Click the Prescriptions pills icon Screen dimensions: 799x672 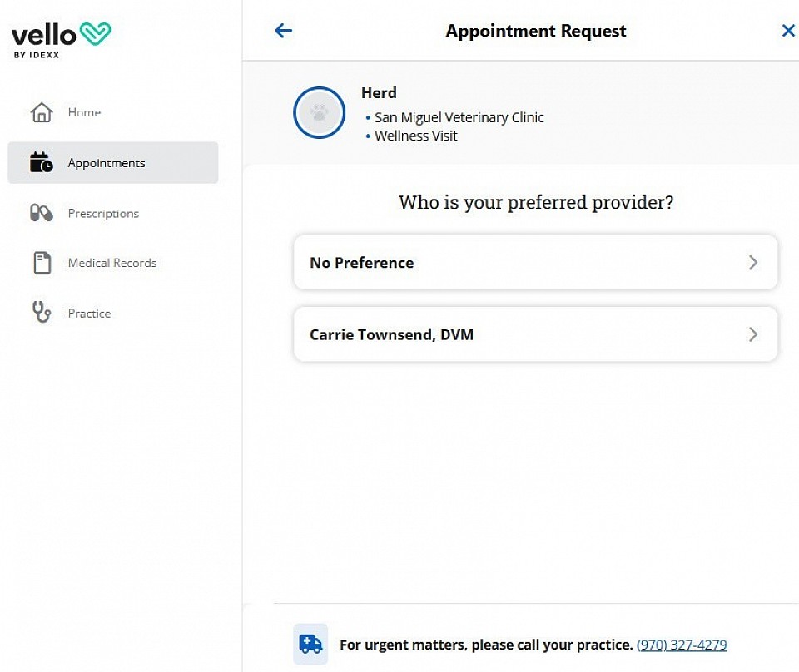[x=42, y=213]
